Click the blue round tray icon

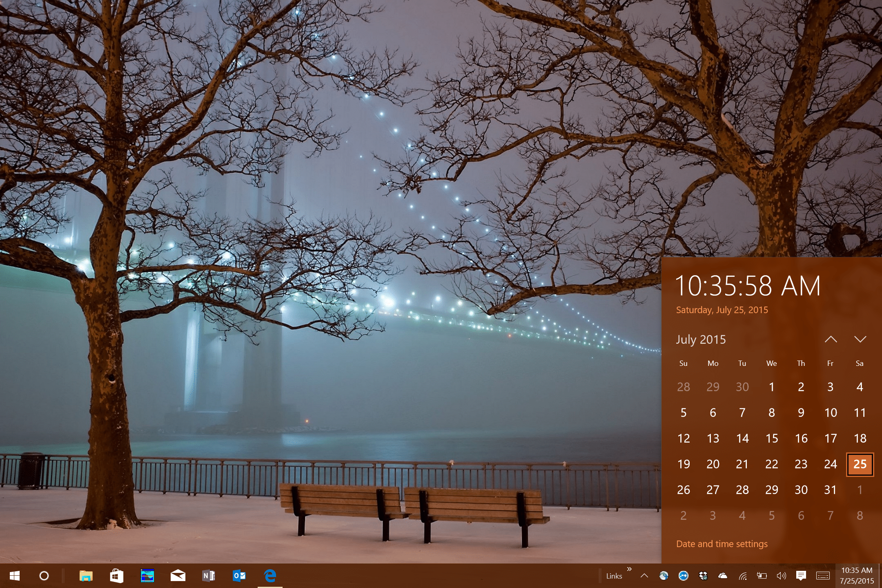(684, 576)
